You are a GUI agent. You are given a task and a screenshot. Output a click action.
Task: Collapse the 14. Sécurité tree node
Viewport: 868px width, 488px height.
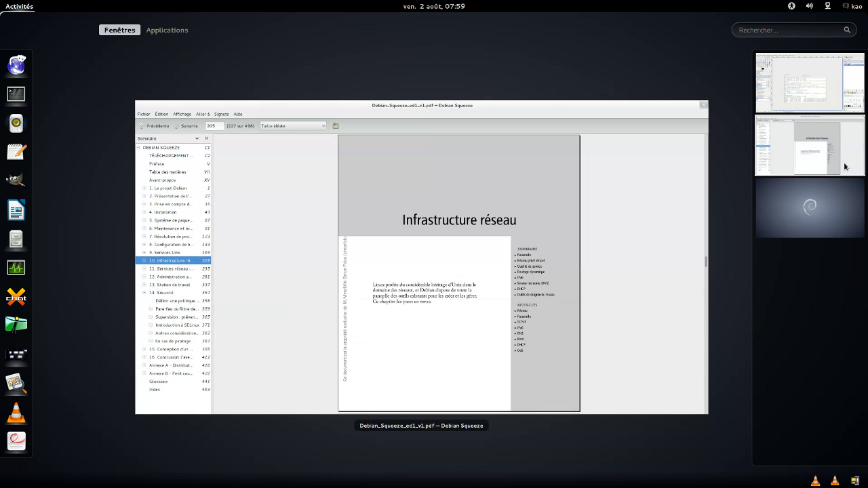pyautogui.click(x=144, y=293)
